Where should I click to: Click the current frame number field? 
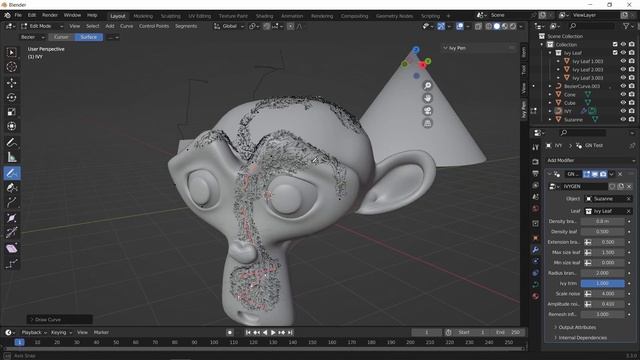tap(427, 333)
